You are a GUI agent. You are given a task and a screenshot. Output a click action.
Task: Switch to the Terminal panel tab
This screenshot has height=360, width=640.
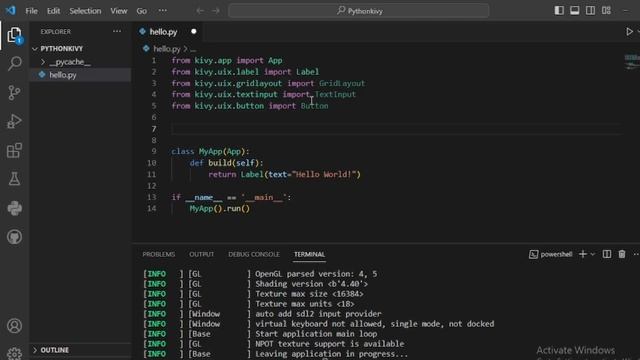pos(309,254)
